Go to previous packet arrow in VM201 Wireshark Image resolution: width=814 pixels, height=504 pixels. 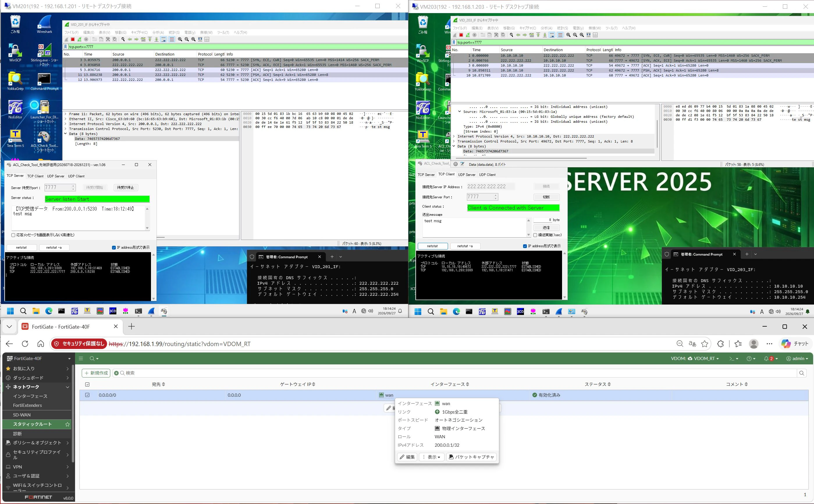[x=130, y=39]
